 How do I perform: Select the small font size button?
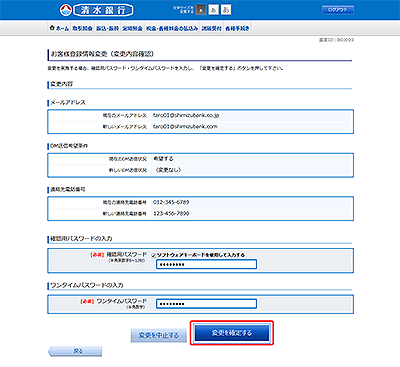coord(201,10)
